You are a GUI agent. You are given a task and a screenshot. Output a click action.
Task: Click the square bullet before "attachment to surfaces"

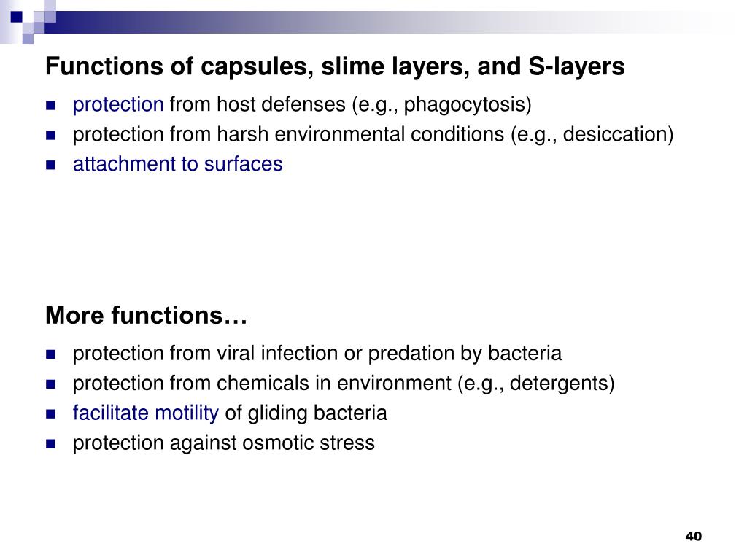50,166
